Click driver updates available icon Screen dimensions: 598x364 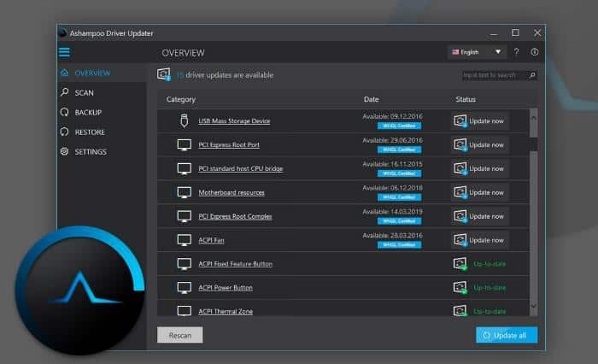tap(164, 74)
